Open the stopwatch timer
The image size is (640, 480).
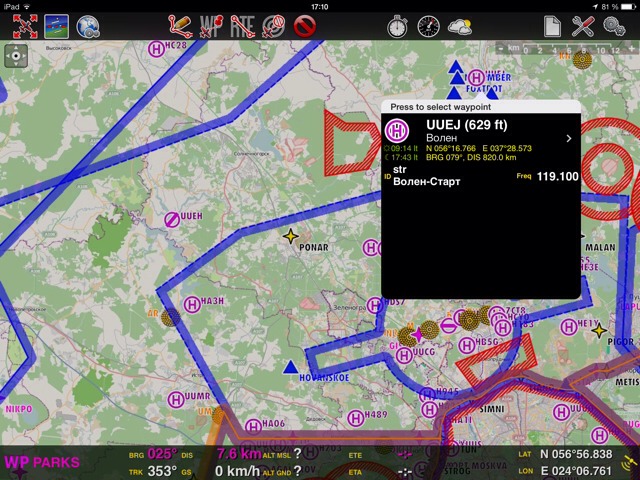[x=397, y=26]
